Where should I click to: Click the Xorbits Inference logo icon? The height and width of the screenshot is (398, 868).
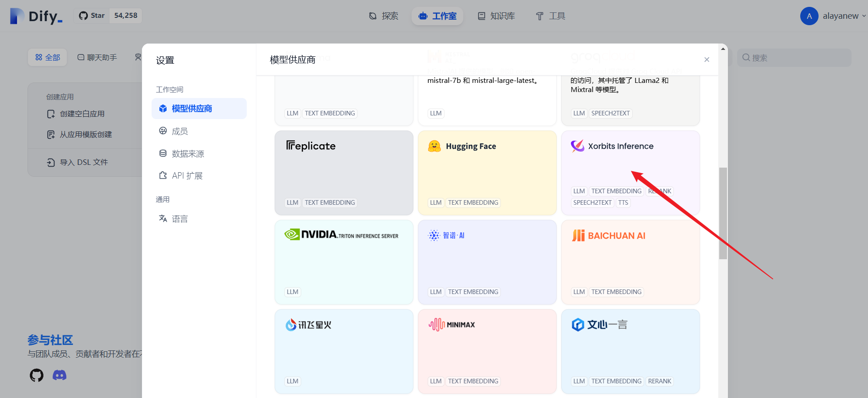577,146
